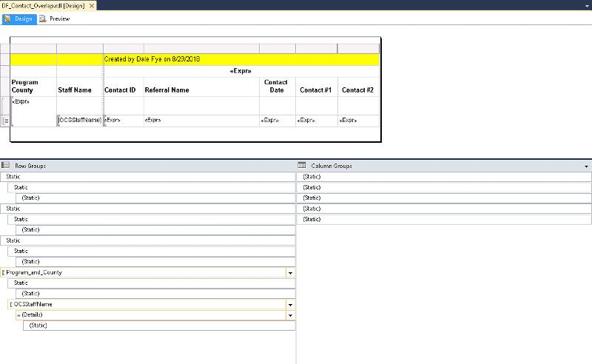This screenshot has width=592, height=364.
Task: Click the Column Groups panel icon
Action: pyautogui.click(x=302, y=165)
